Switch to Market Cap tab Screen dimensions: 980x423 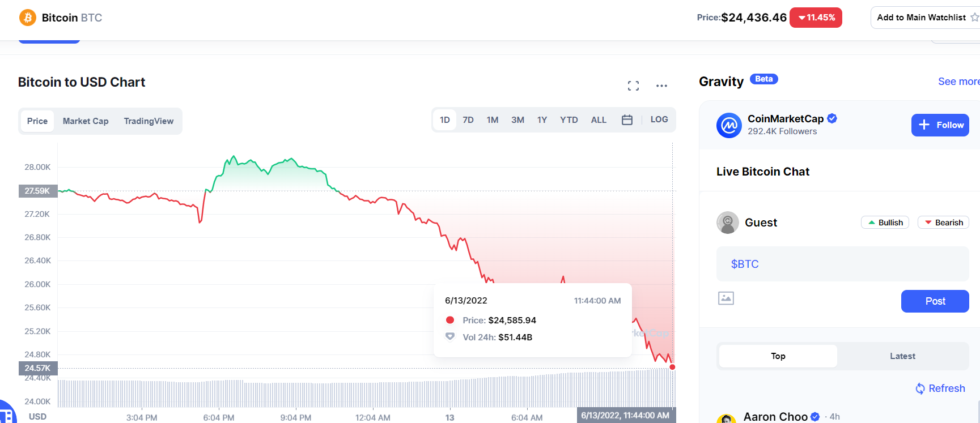pos(86,121)
